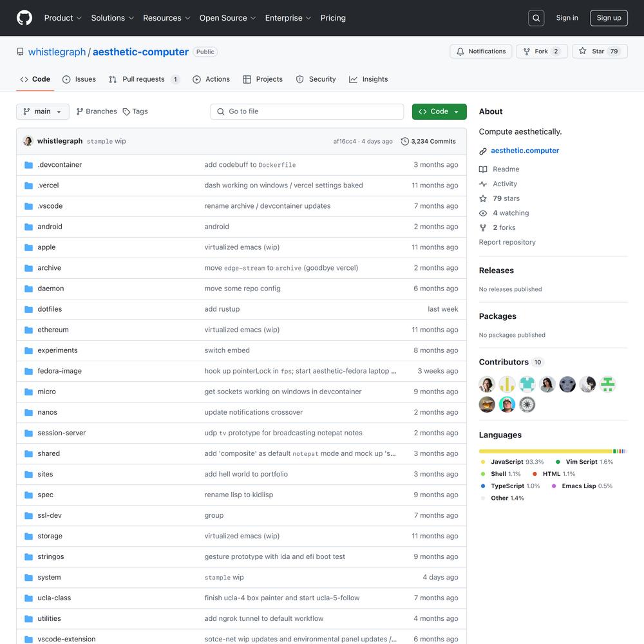The width and height of the screenshot is (644, 644).
Task: Click the Notifications bell button
Action: (481, 52)
